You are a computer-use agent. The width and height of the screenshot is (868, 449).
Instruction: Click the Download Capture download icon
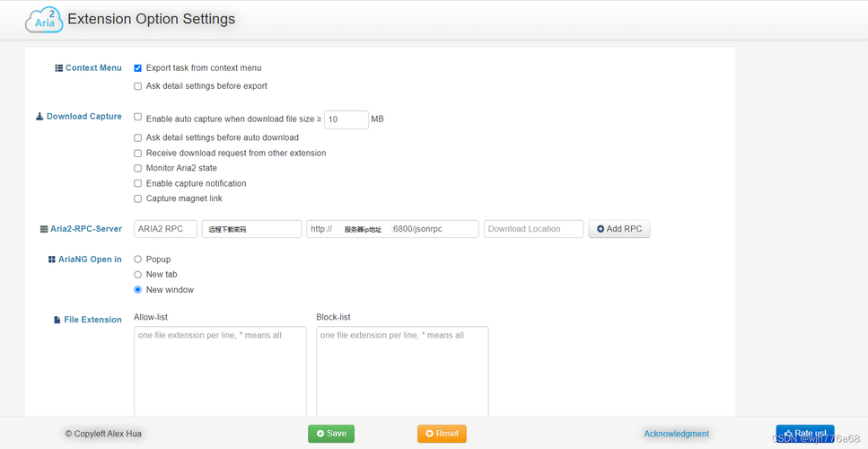(x=39, y=116)
